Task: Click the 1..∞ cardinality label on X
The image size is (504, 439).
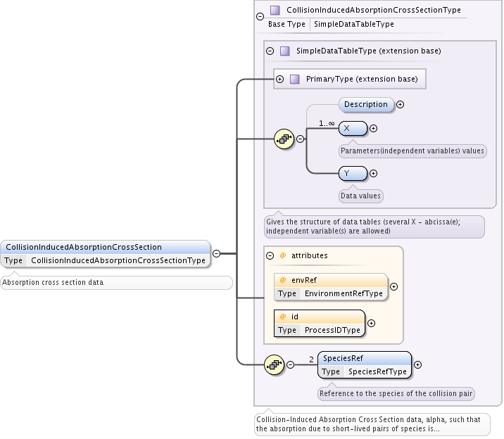Action: click(327, 123)
